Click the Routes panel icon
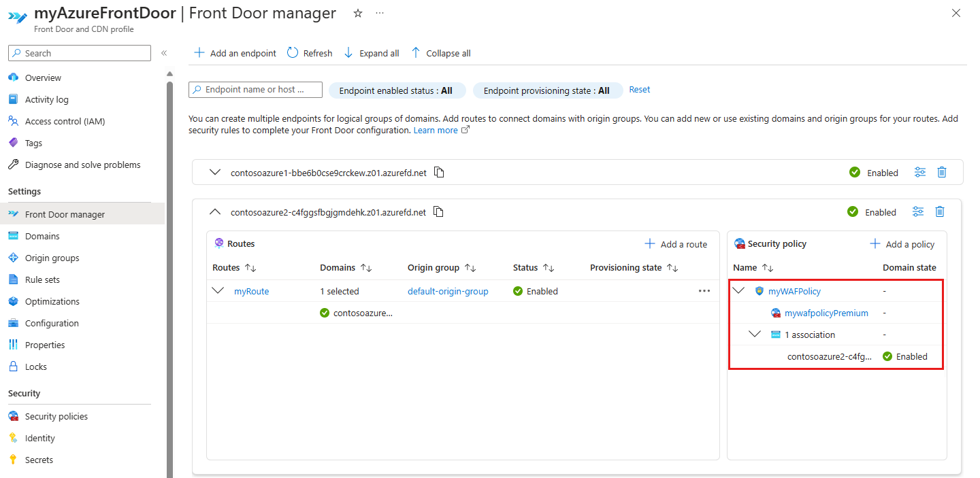980x478 pixels. [x=219, y=243]
